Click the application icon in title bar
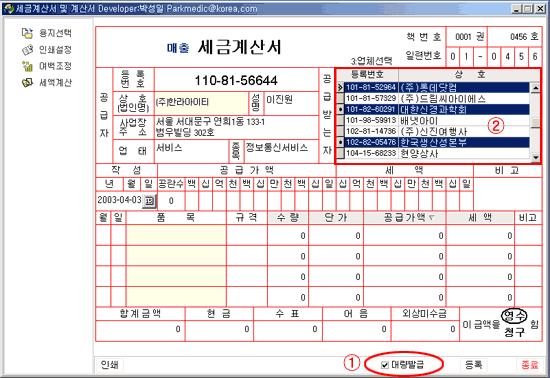550x378 pixels. pyautogui.click(x=8, y=8)
